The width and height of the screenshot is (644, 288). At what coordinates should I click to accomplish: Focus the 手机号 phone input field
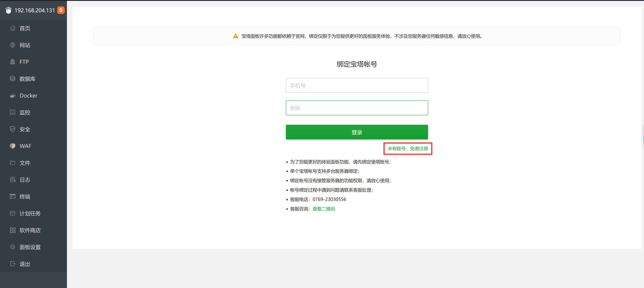coord(356,86)
